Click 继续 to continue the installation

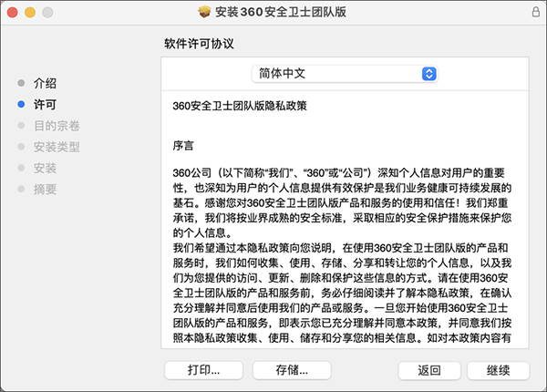(x=498, y=370)
